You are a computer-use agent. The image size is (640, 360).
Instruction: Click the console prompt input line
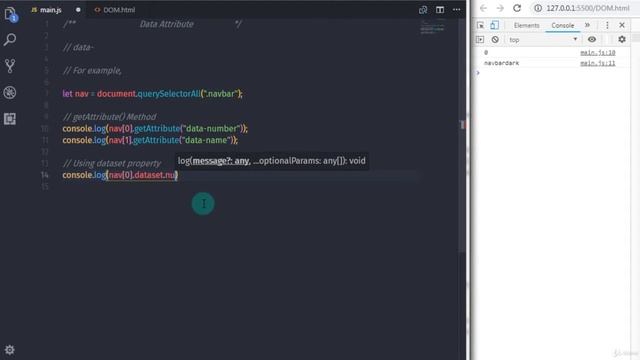tap(553, 73)
